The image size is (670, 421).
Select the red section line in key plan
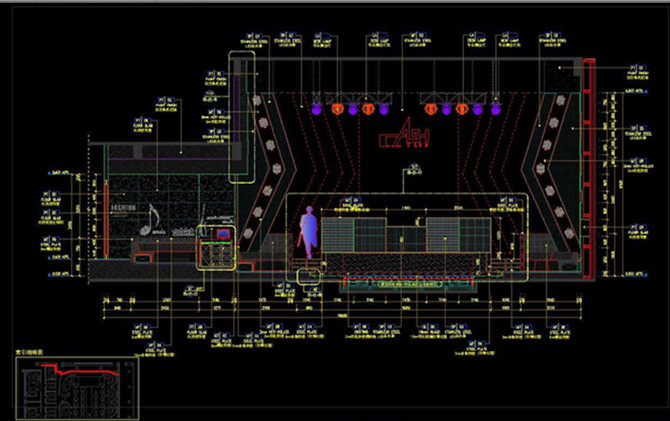coord(80,370)
